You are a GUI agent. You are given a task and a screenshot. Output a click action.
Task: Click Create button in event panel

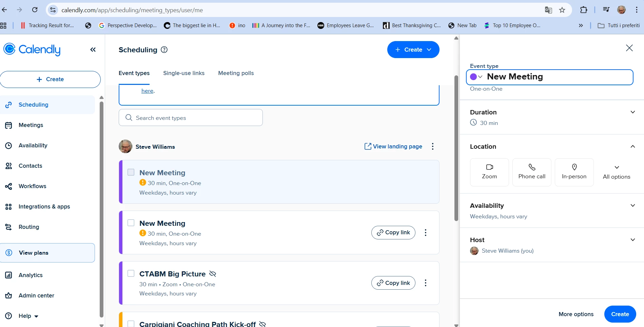(620, 314)
